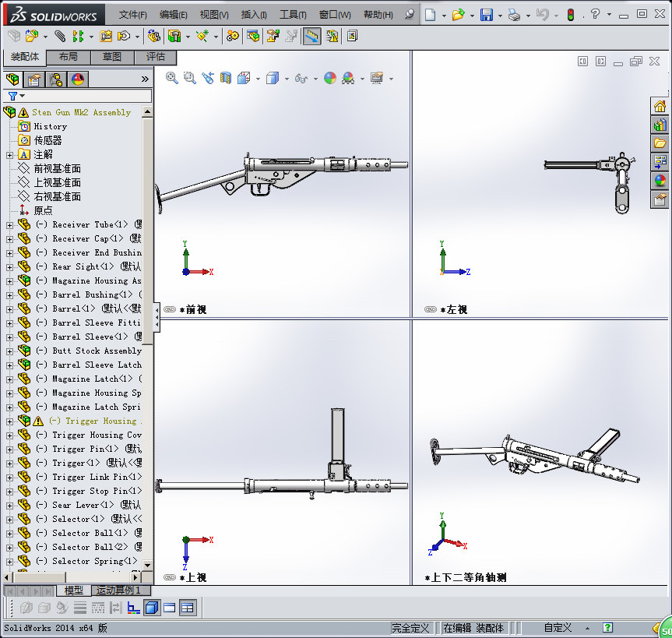The height and width of the screenshot is (638, 672).
Task: Click the Mate paperclip icon
Action: pyautogui.click(x=60, y=36)
